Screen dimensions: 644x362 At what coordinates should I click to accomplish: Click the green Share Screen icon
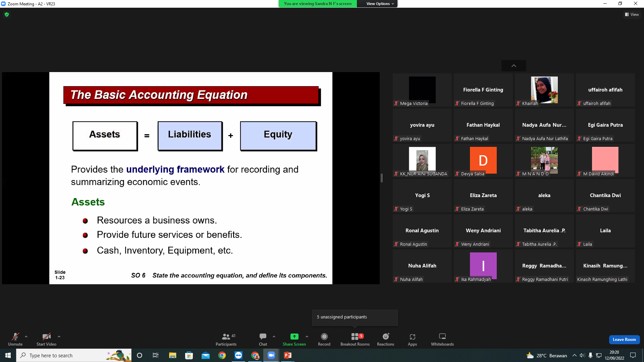[x=294, y=337]
